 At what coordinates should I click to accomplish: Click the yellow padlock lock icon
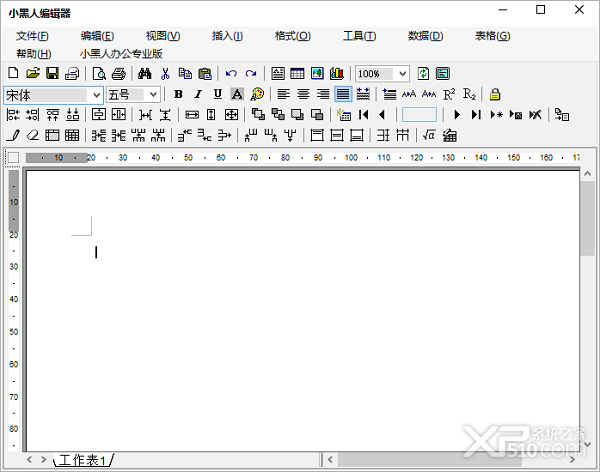tap(495, 94)
